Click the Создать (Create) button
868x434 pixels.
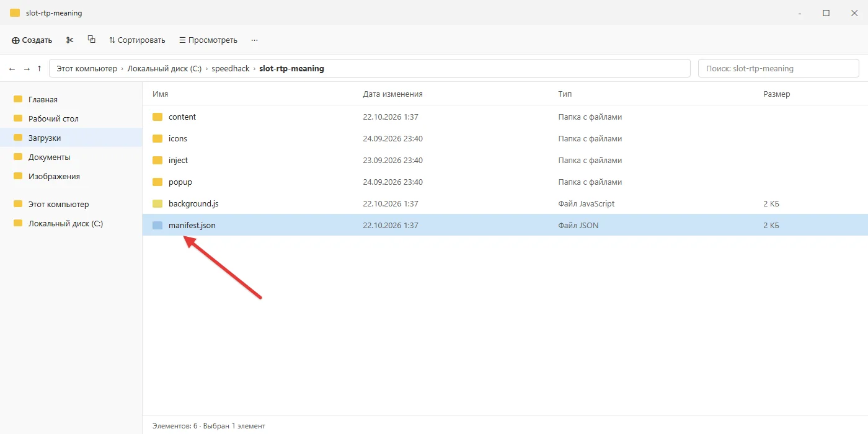(x=32, y=40)
